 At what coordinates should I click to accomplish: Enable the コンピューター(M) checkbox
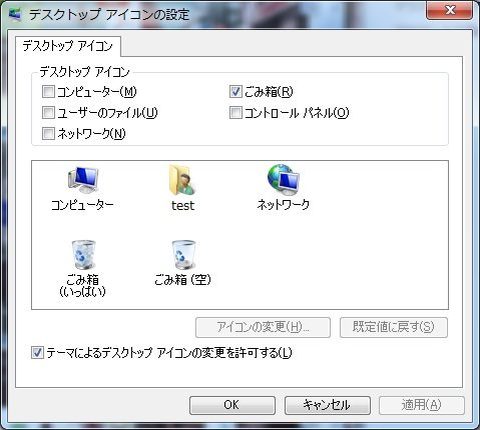(48, 91)
